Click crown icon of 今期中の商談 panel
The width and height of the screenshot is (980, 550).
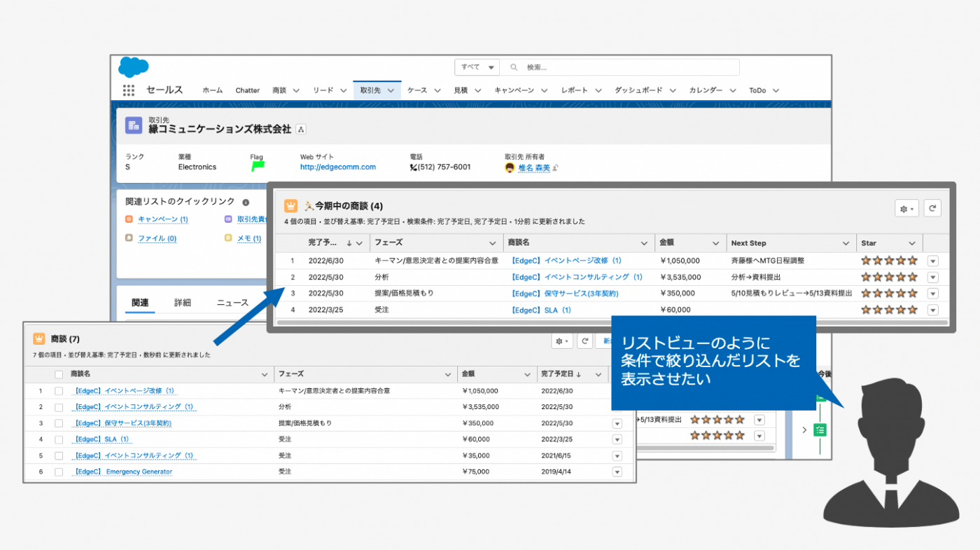290,206
